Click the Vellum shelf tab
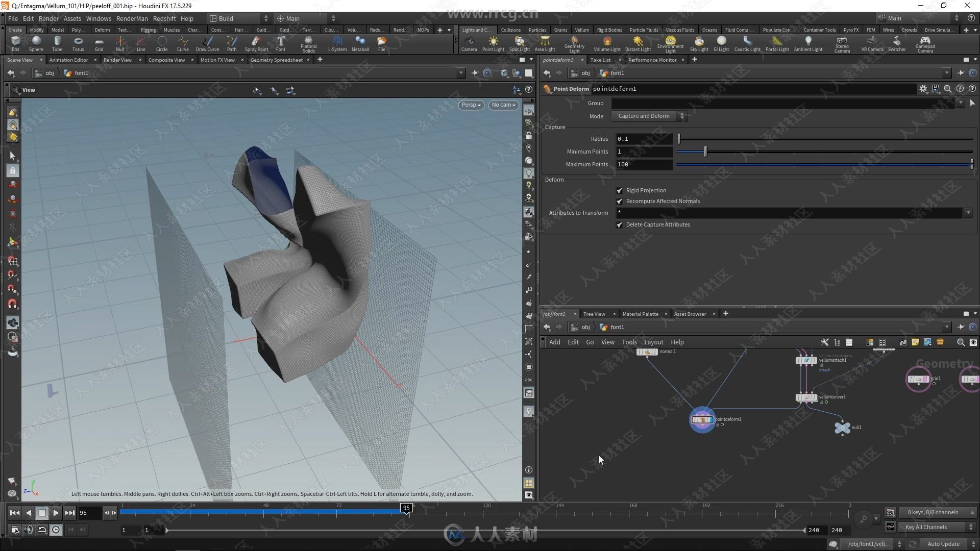Image resolution: width=980 pixels, height=551 pixels. pos(581,30)
